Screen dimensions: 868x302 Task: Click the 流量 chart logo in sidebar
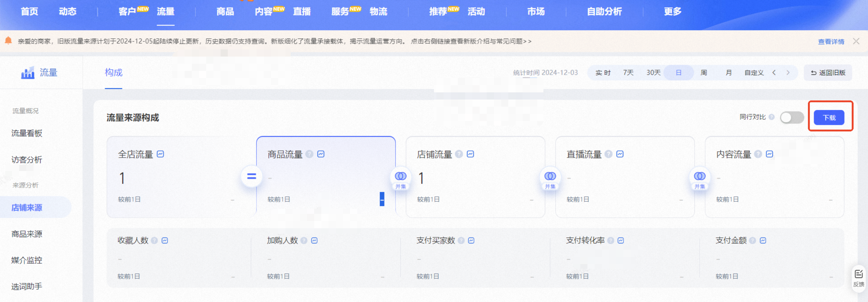pos(28,72)
